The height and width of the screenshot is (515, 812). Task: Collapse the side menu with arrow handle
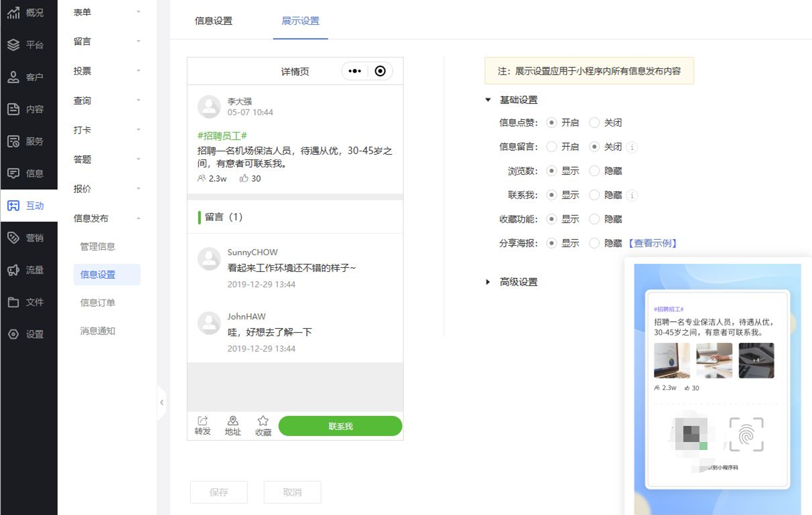point(161,402)
